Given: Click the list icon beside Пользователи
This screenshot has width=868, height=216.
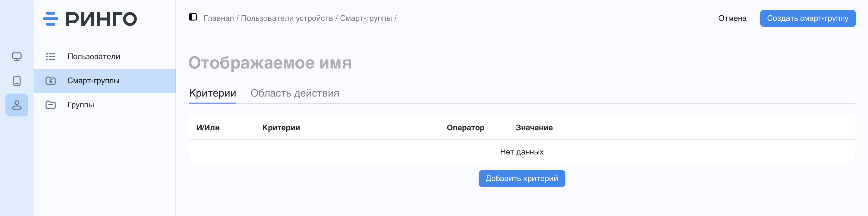Looking at the screenshot, I should tap(51, 57).
